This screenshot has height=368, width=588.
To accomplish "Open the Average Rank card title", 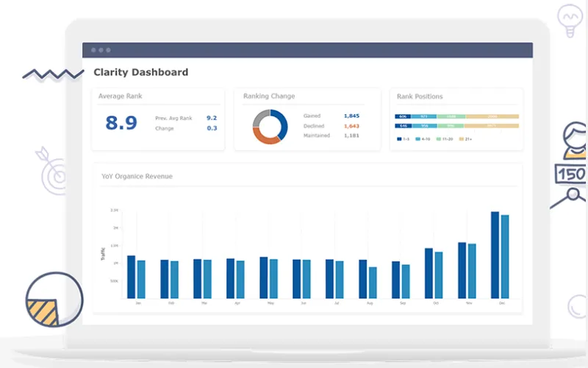I will click(x=120, y=96).
